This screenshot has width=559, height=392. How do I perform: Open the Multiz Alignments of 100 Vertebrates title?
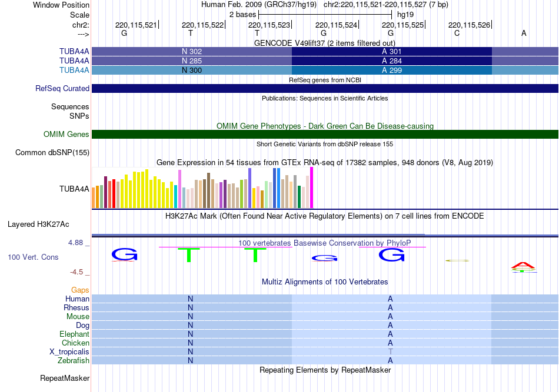click(325, 282)
